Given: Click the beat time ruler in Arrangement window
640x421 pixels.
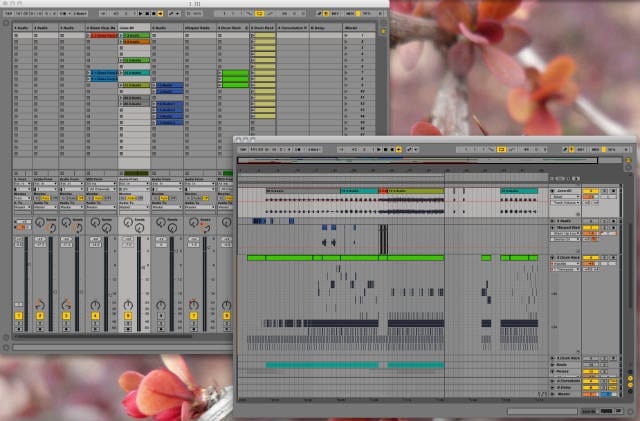Looking at the screenshot, I should pyautogui.click(x=393, y=170).
